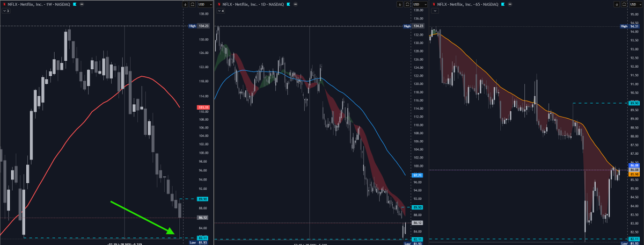Click the cyan flag on daily chart title
Viewport: 644px width, 245px height.
tap(288, 4)
